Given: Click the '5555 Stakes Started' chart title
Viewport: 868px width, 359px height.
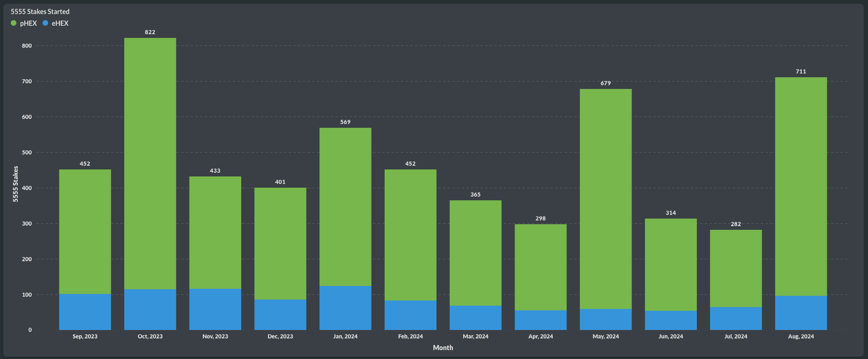Looking at the screenshot, I should click(40, 11).
